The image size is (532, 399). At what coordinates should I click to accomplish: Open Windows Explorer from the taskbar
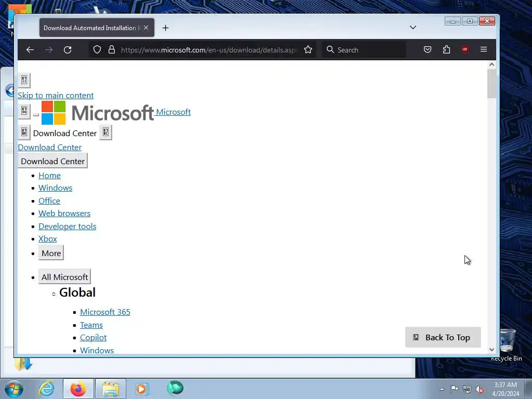(111, 389)
